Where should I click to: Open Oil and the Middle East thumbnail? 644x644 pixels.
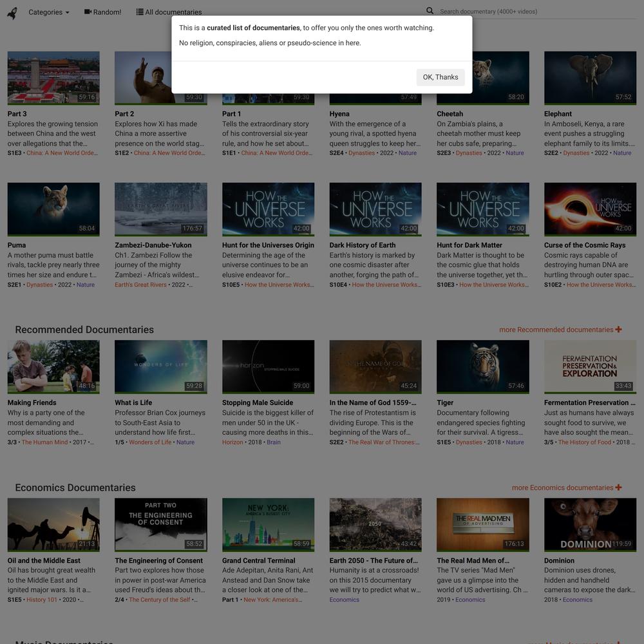[53, 524]
